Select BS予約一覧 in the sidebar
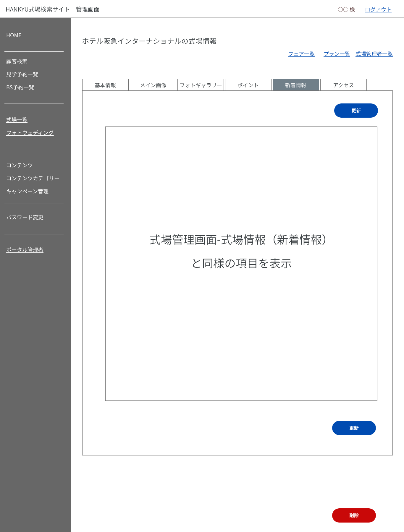404x532 pixels. pyautogui.click(x=20, y=87)
